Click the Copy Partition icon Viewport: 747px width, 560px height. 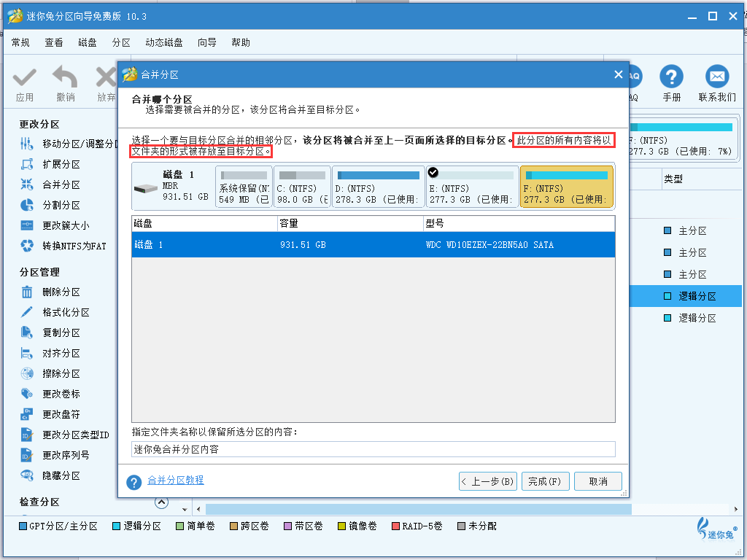[27, 332]
